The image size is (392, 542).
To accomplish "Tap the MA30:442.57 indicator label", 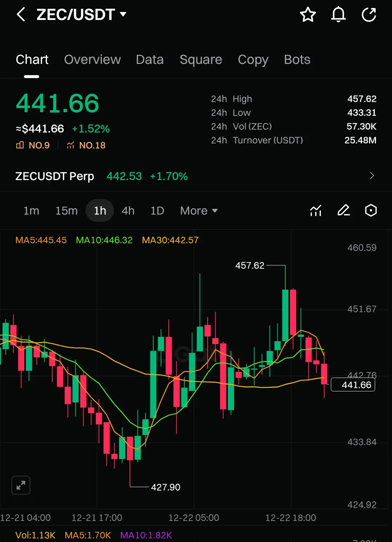I will (170, 240).
